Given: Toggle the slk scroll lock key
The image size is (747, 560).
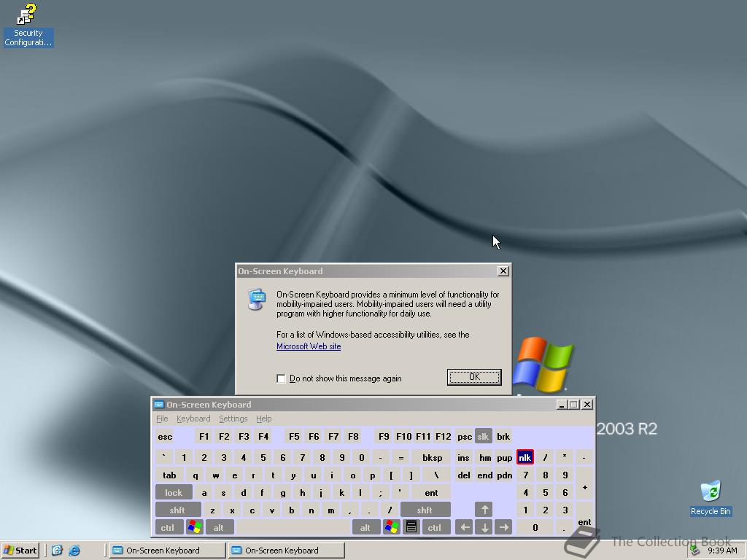Looking at the screenshot, I should (x=484, y=436).
